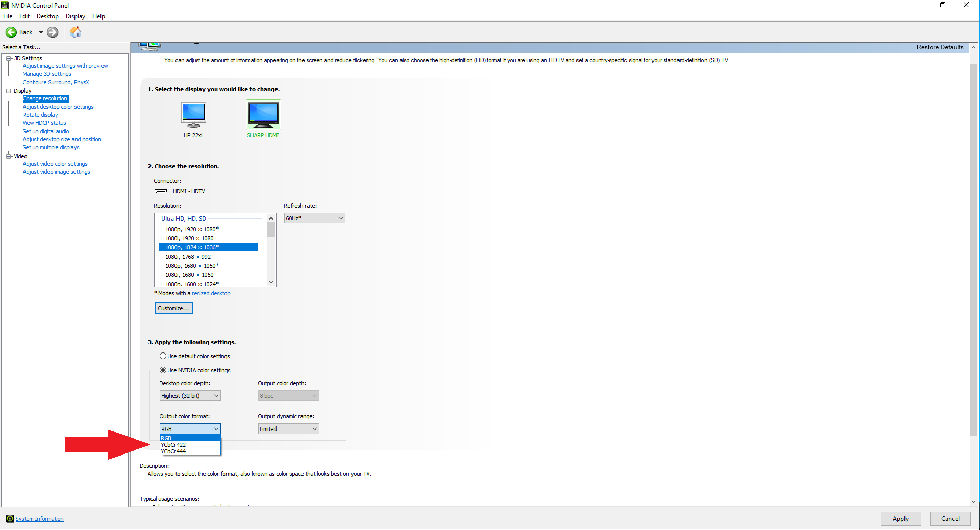
Task: Select resolution 1080p, 1920 × 1080
Action: click(x=209, y=229)
